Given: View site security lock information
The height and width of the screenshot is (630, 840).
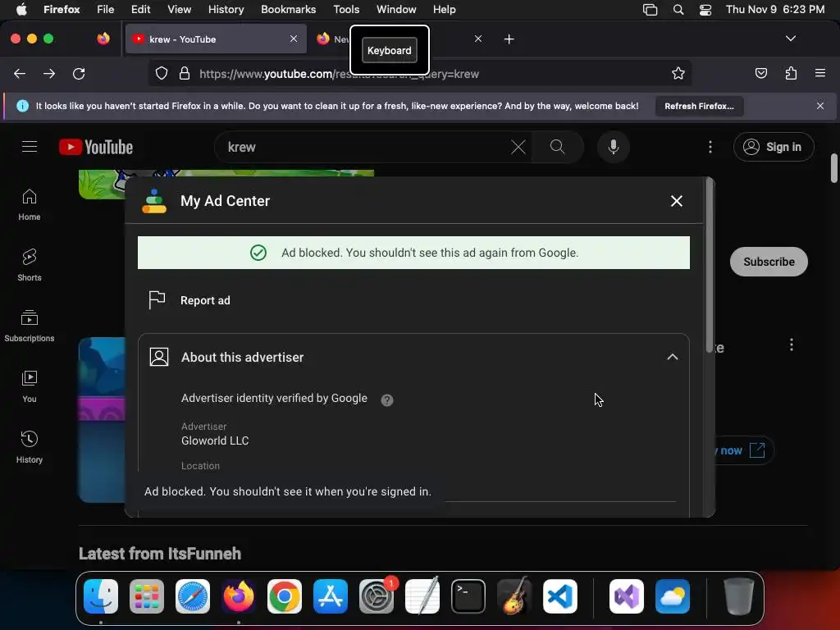Looking at the screenshot, I should point(185,74).
